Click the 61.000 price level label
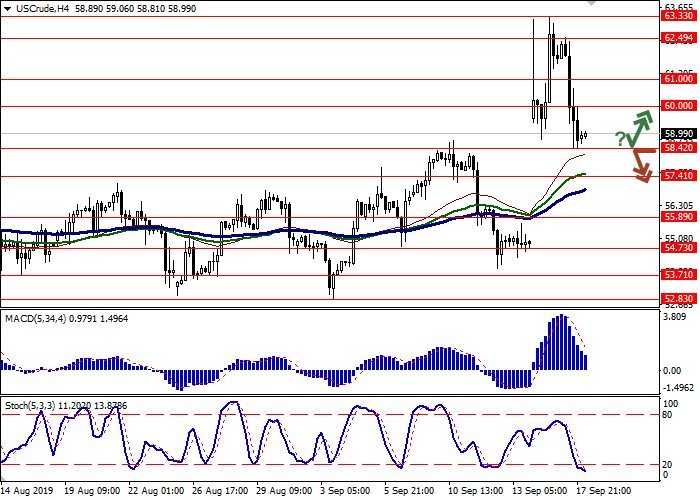Image resolution: width=700 pixels, height=500 pixels. click(678, 78)
